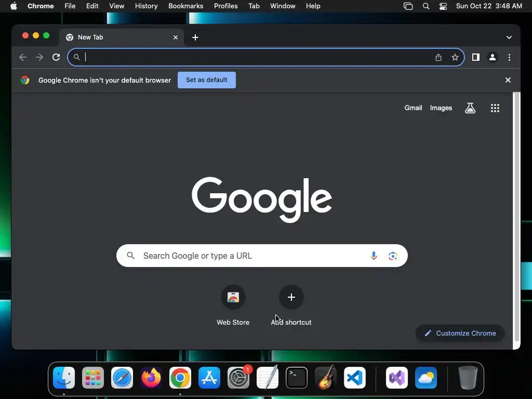Open the Bookmarks menu
Image resolution: width=532 pixels, height=399 pixels.
(x=186, y=6)
